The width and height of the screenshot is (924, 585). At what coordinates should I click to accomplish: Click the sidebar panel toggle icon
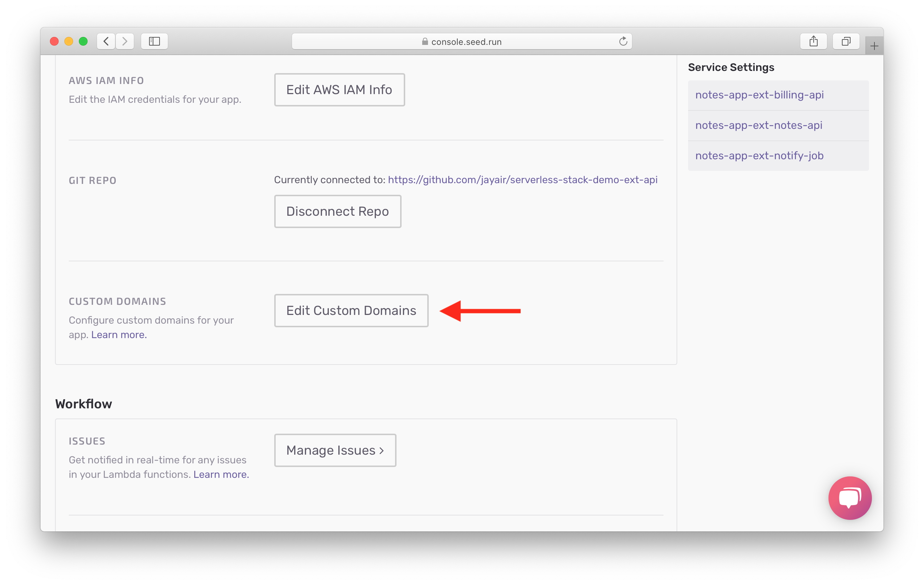[153, 42]
